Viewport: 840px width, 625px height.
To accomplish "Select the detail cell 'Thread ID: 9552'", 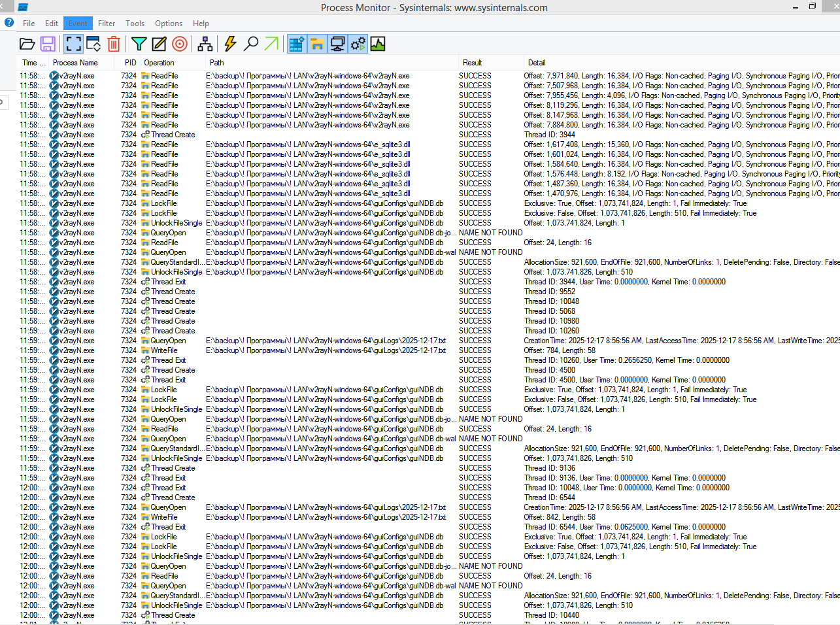I will (x=550, y=292).
